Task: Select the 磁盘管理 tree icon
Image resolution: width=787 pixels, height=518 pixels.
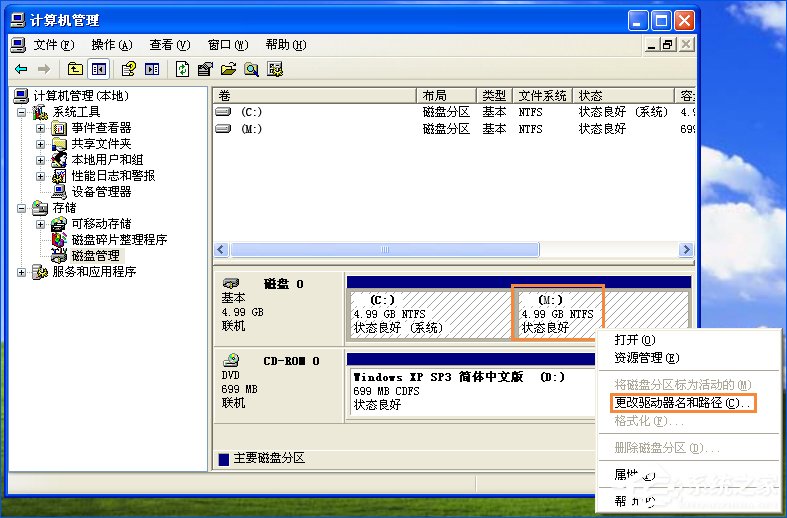Action: 59,255
